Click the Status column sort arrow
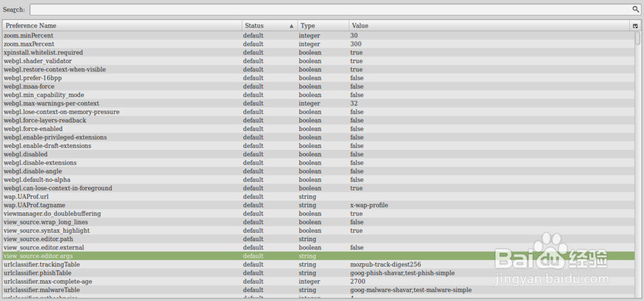 point(291,26)
